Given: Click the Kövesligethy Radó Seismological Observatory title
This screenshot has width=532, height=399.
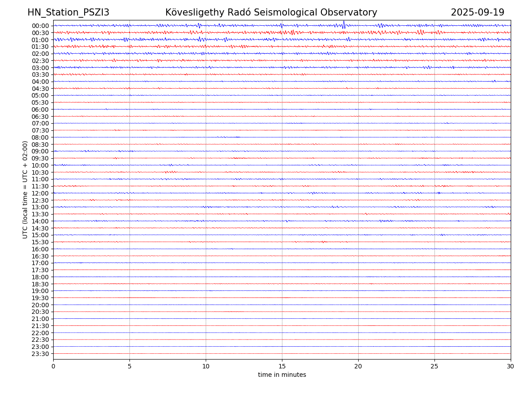Looking at the screenshot, I should [x=271, y=12].
